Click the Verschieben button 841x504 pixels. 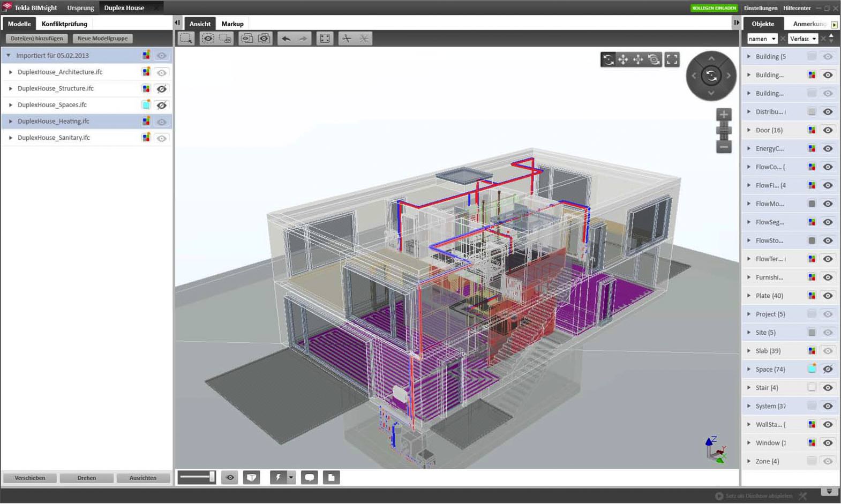pyautogui.click(x=30, y=478)
